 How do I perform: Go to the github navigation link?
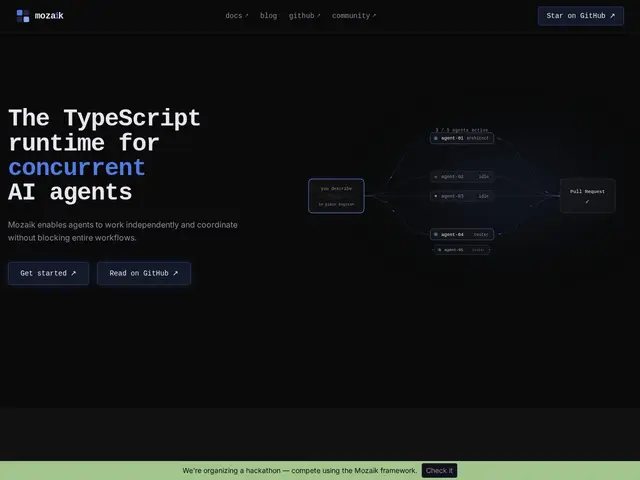[304, 16]
